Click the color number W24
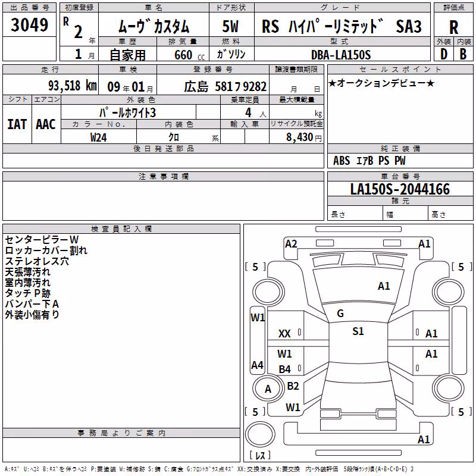Screen dimensions: 476x476 coord(98,137)
